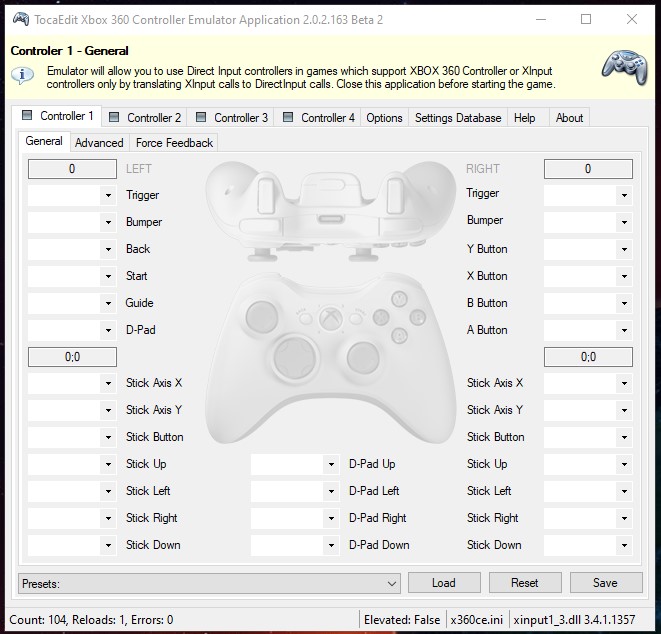
Task: Click the Controller 3 tab status square icon
Action: [202, 117]
